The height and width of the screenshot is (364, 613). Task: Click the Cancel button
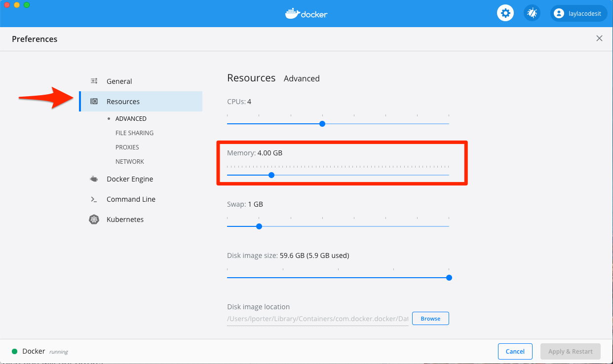click(x=515, y=351)
